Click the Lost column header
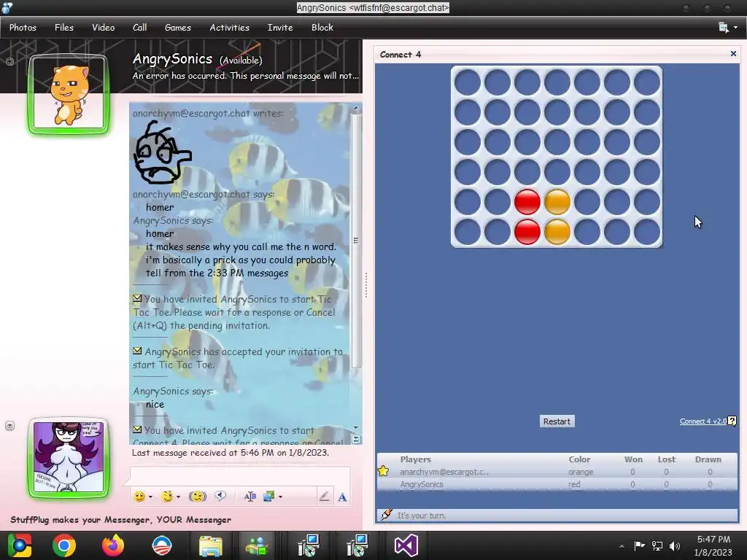Image resolution: width=747 pixels, height=560 pixels. [x=667, y=459]
